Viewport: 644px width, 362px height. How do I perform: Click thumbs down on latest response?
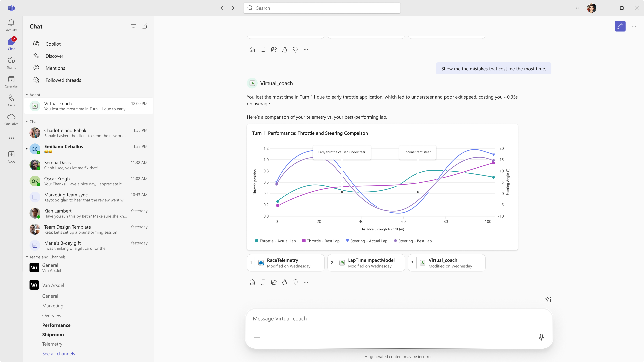pyautogui.click(x=295, y=282)
